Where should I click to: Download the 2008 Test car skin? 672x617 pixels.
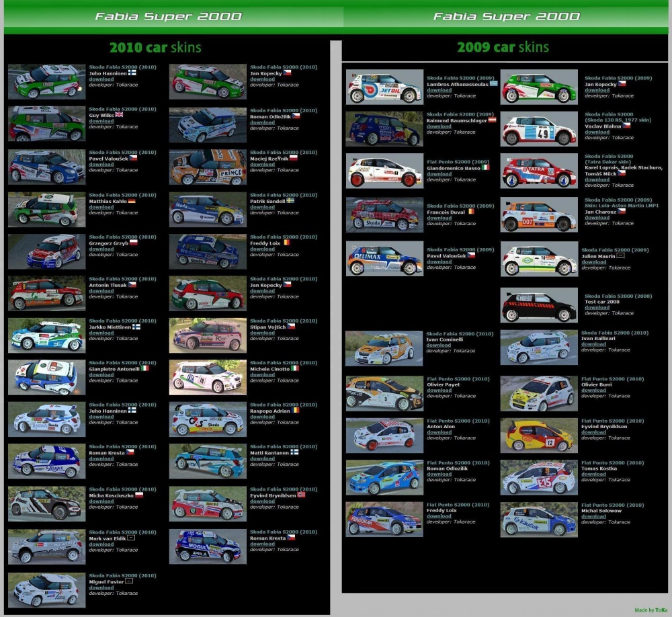click(597, 307)
